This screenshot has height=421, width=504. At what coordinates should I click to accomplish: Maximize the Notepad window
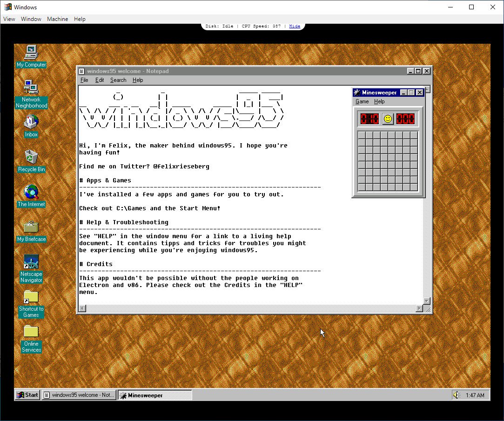click(x=418, y=71)
